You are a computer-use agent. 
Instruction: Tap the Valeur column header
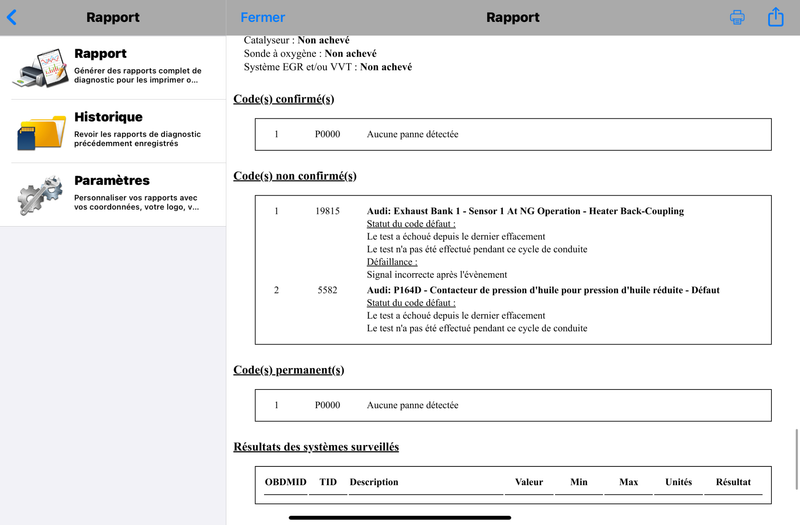(x=529, y=482)
